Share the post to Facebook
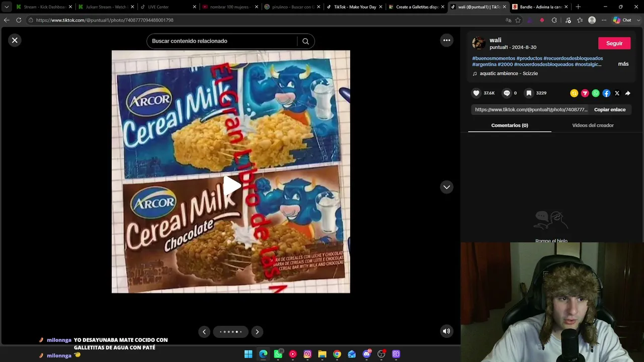644x362 pixels. [x=606, y=93]
